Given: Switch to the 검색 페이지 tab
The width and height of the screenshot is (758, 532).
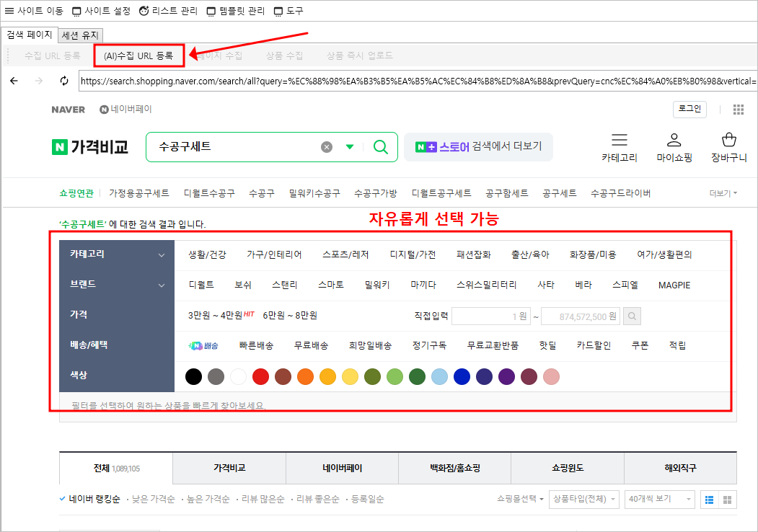Looking at the screenshot, I should pos(30,35).
